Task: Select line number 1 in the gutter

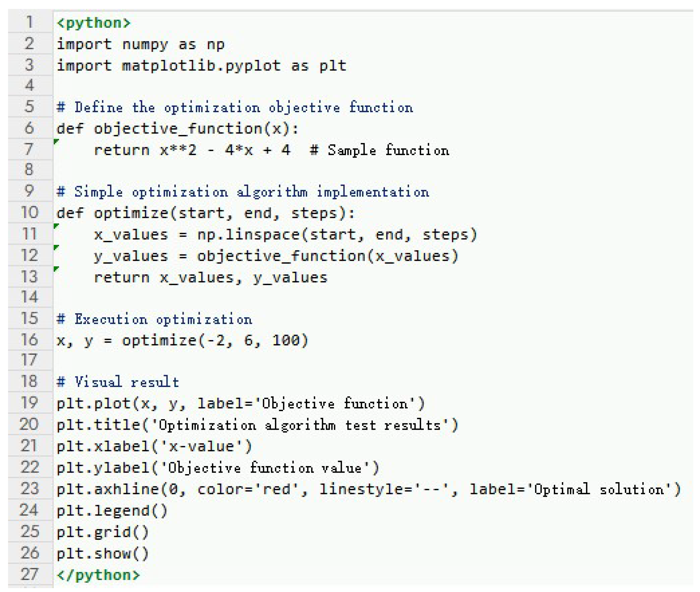Action: click(x=30, y=22)
